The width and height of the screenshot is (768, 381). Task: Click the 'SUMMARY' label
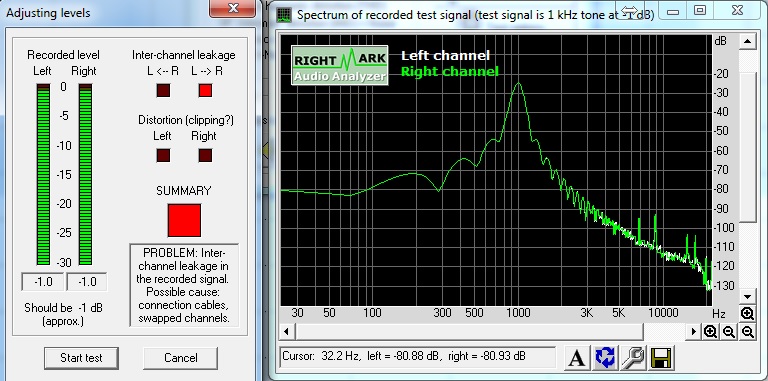184,191
